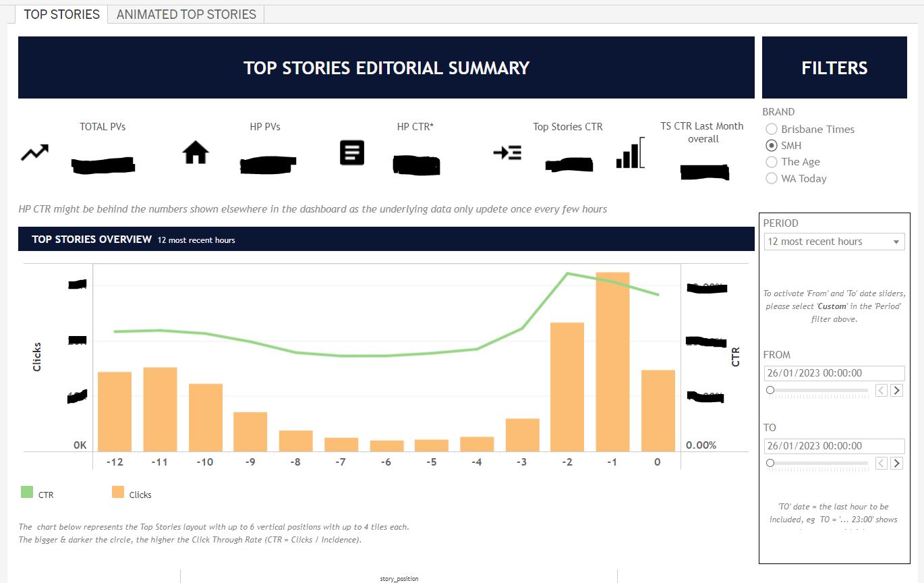This screenshot has width=924, height=583.
Task: Click the TOP STORIES EDITORIAL SUMMARY title
Action: click(x=386, y=68)
